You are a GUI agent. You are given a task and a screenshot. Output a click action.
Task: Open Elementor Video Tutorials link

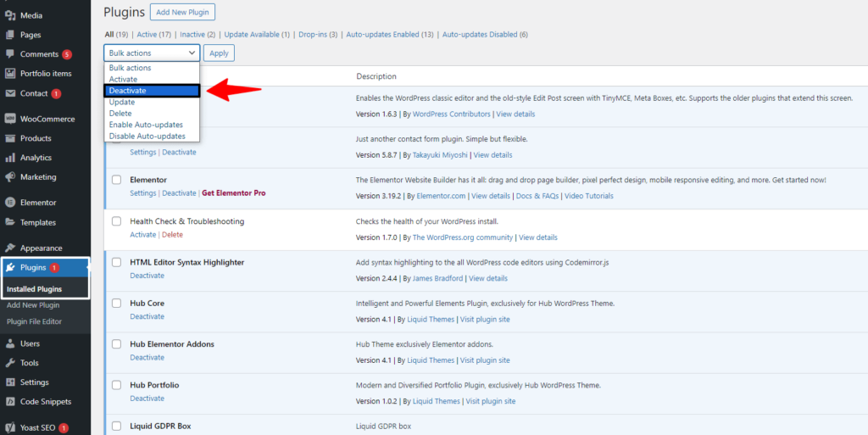pyautogui.click(x=591, y=196)
